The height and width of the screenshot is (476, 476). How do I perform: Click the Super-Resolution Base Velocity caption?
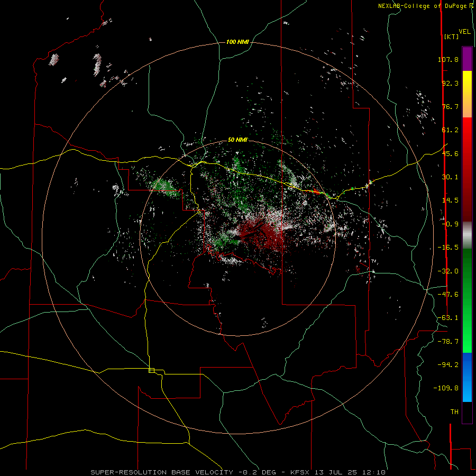[x=238, y=472]
